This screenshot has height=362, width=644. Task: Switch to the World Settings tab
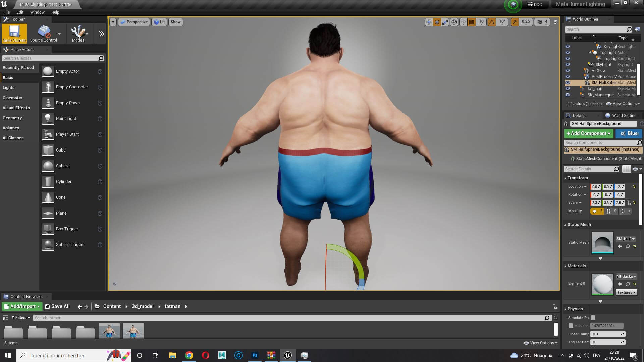point(623,115)
